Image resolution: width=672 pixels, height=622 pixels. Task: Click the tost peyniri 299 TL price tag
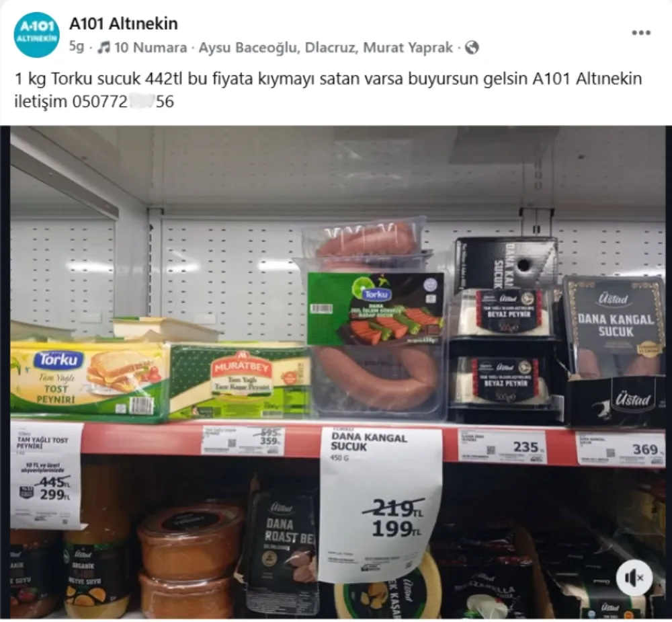coord(46,475)
